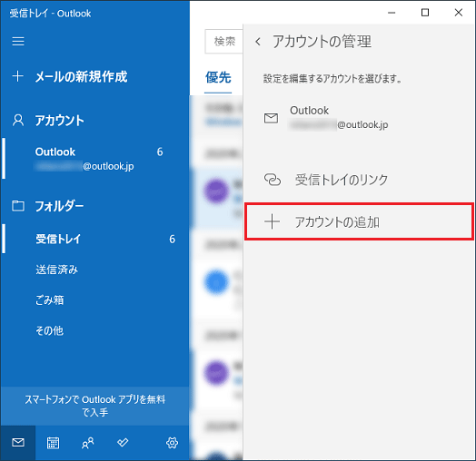The image size is (476, 461).
Task: Click the person icon beside アカウント
Action: pos(18,120)
